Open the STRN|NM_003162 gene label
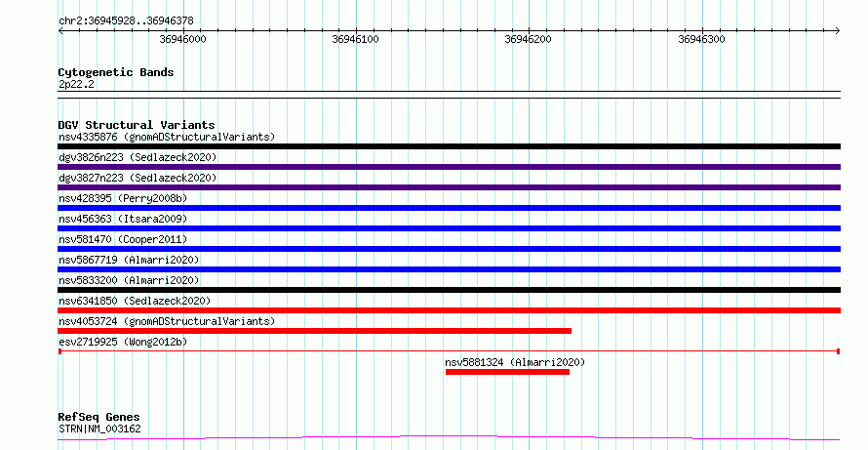The width and height of the screenshot is (868, 450). tap(99, 429)
